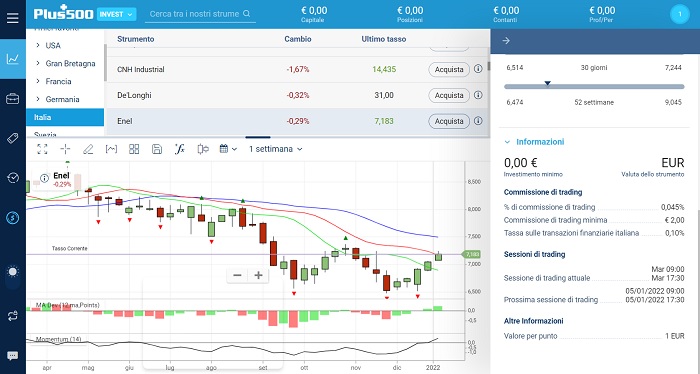Zoom in the chart with plus

[258, 275]
